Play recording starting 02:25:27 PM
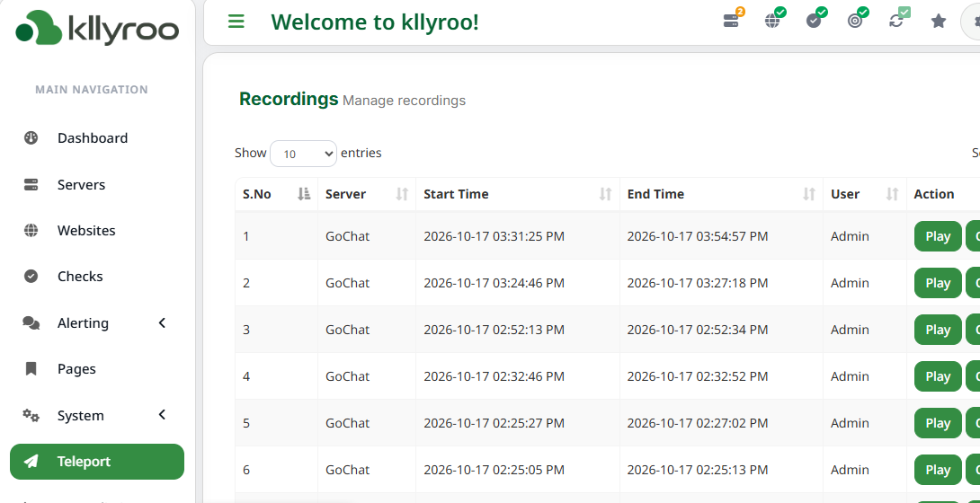This screenshot has height=503, width=980. [x=938, y=423]
